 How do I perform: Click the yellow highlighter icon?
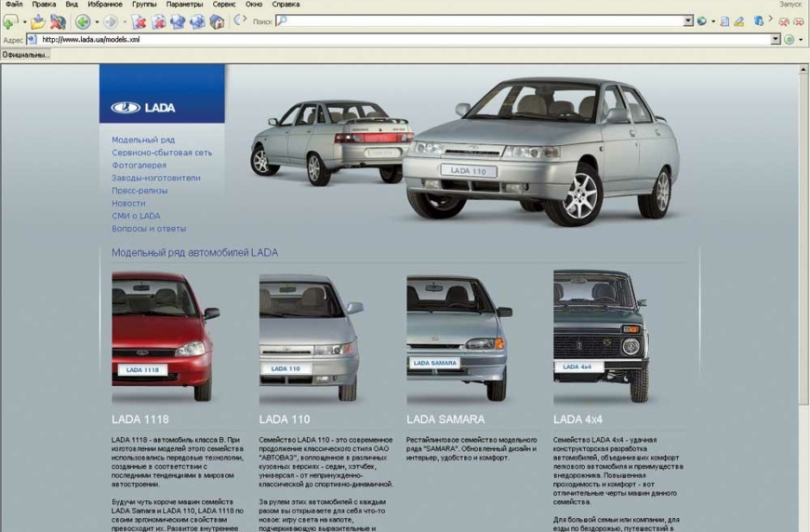[739, 21]
